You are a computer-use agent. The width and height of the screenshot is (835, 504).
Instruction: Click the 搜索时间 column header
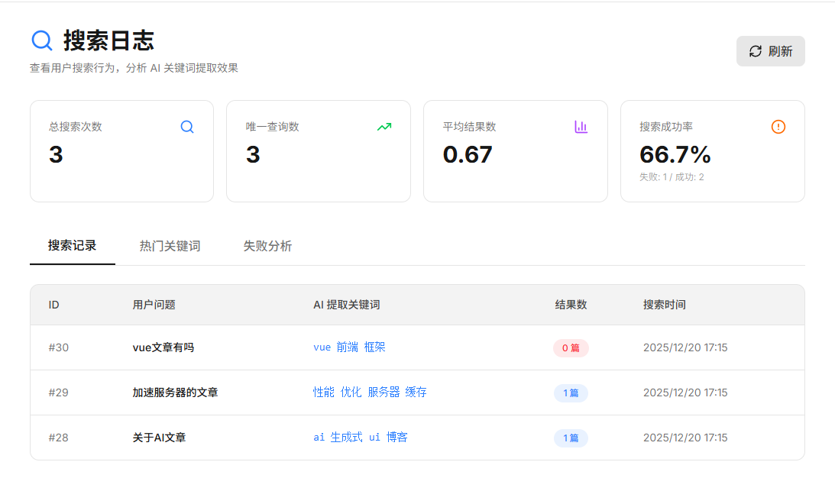[664, 305]
